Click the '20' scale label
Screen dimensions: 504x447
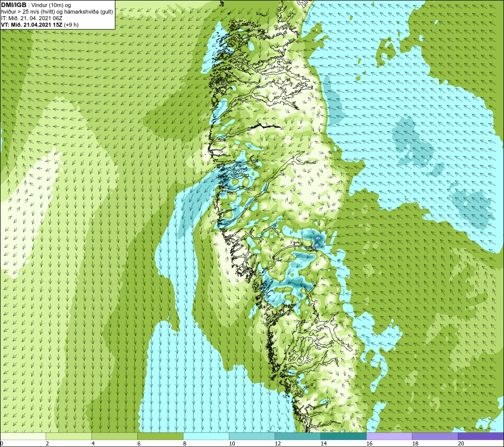coord(461,444)
